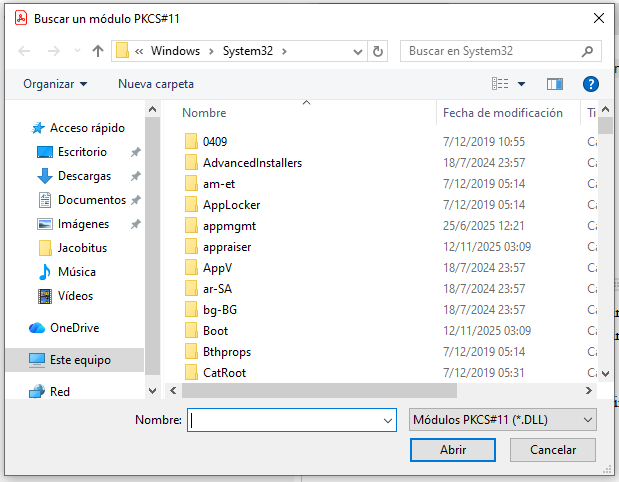Open the Organizar menu
The image size is (619, 482).
(55, 84)
